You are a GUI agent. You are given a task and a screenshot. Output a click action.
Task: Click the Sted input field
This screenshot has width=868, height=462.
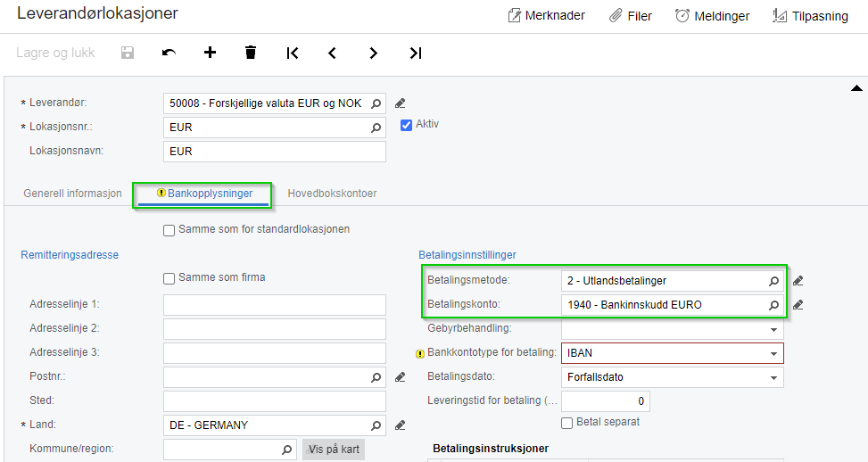tap(275, 401)
